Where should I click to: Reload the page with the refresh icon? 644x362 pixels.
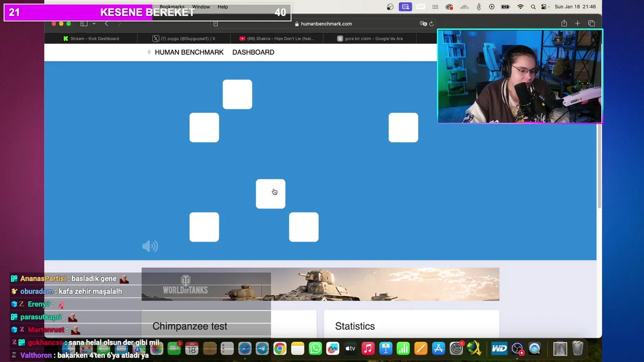pos(431,24)
